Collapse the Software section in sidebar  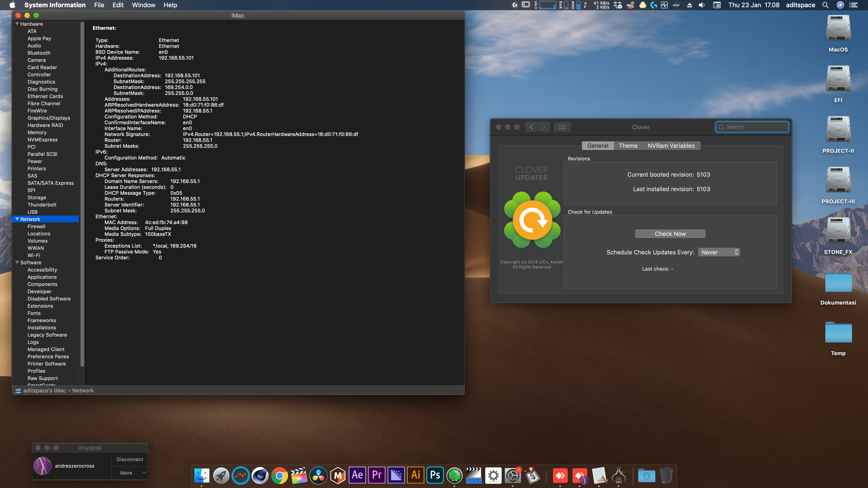[17, 262]
